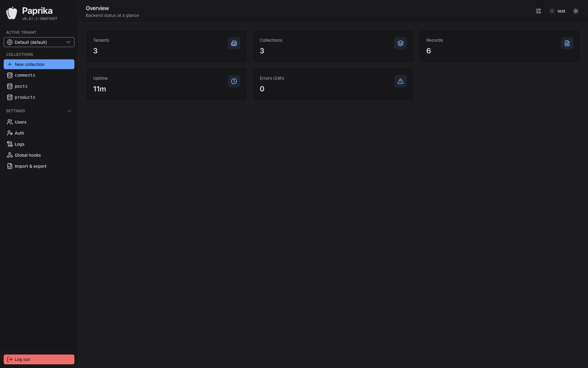Click the database icon next to posts

point(10,86)
